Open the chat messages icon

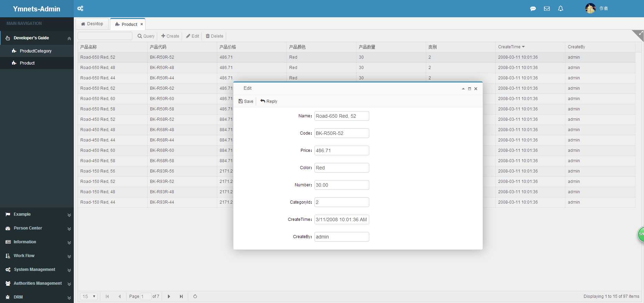(x=533, y=9)
